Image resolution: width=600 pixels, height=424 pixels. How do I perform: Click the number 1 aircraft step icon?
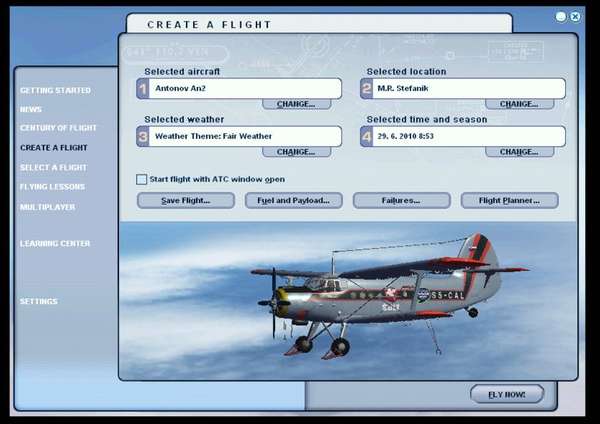coord(143,89)
